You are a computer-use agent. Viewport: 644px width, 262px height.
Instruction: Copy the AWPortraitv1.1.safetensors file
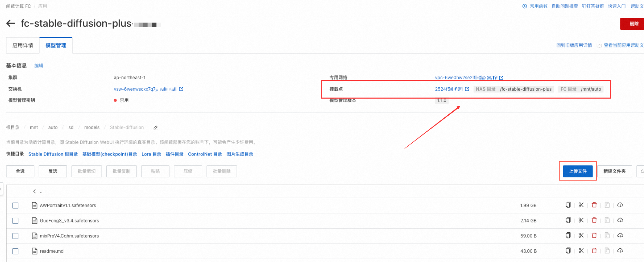click(568, 205)
